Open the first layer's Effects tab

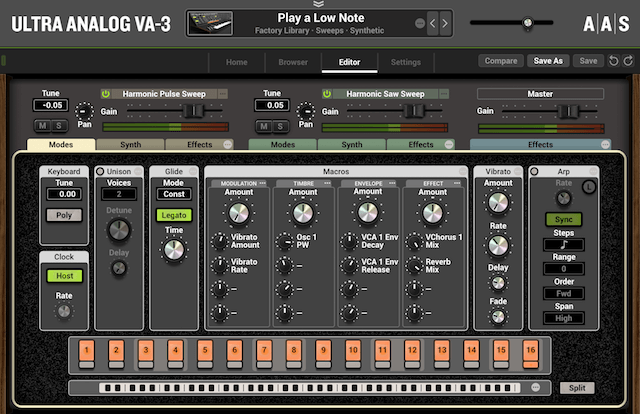click(x=200, y=145)
